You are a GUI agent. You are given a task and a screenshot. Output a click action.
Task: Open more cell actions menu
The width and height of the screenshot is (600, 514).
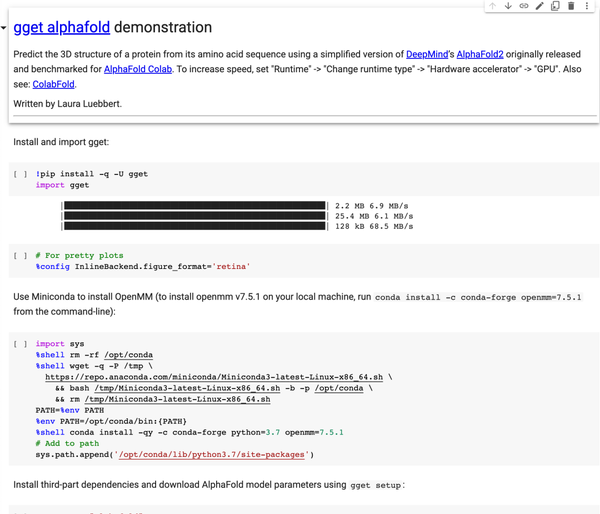(x=587, y=7)
